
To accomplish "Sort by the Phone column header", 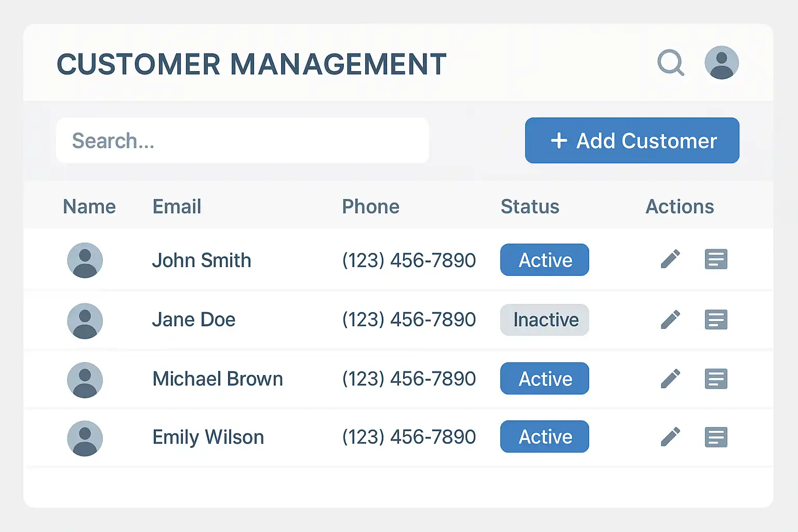I will coord(370,207).
